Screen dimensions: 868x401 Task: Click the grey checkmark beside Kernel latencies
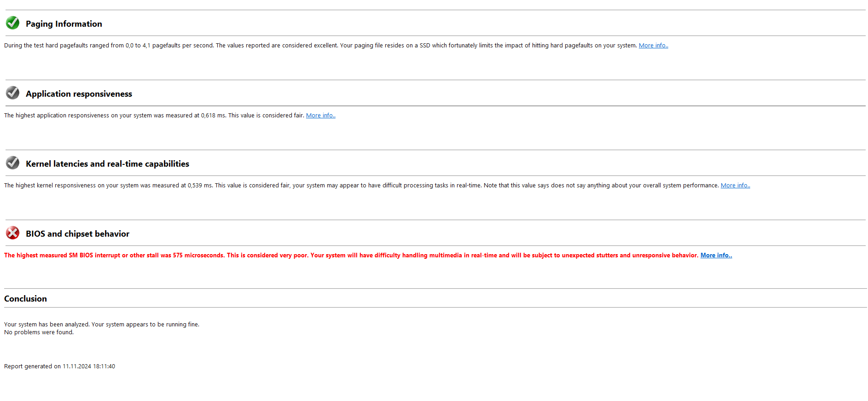coord(12,163)
